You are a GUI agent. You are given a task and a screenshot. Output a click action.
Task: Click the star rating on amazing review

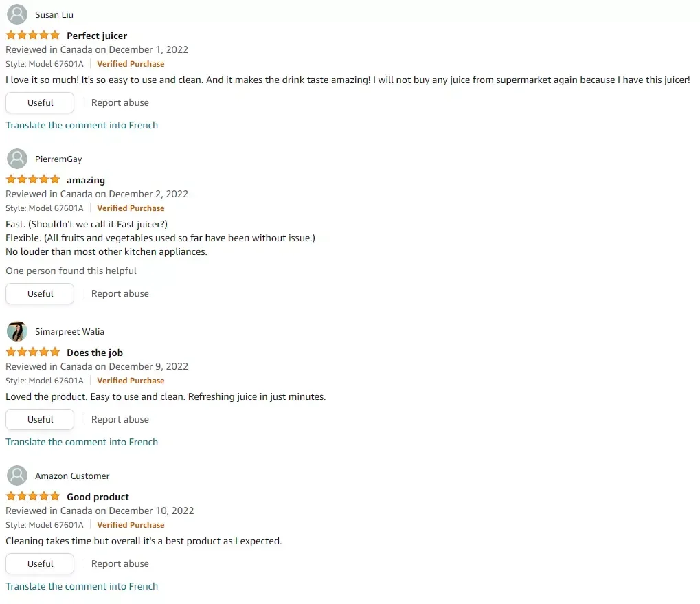point(33,179)
